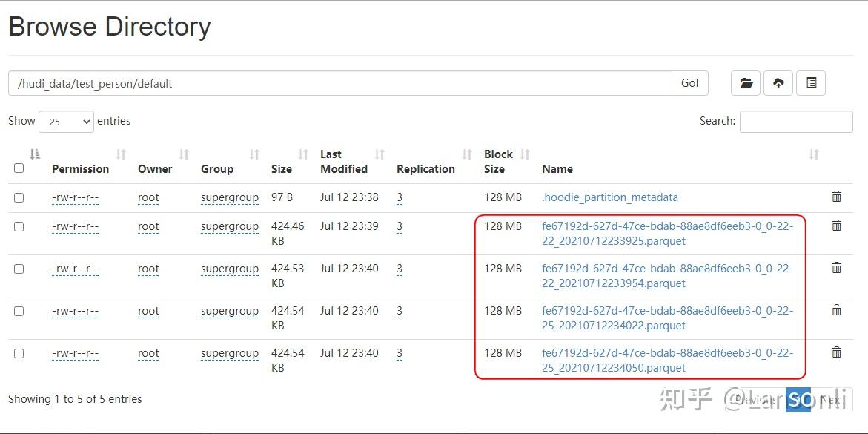
Task: Open the 25_20210712234022.parquet file link
Action: pyautogui.click(x=667, y=318)
